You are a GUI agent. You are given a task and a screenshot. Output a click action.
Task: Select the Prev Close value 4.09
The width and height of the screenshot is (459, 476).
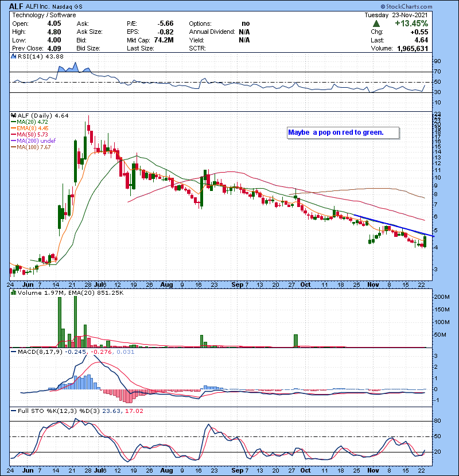54,49
